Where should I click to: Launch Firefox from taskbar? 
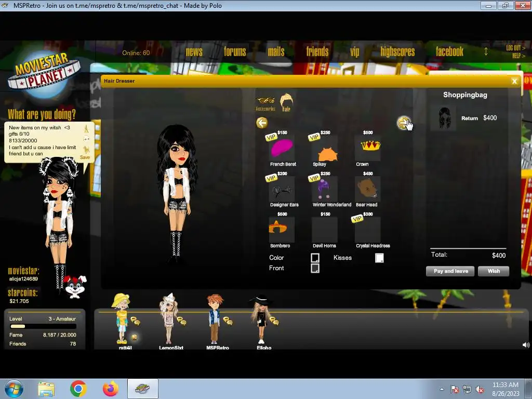click(111, 389)
